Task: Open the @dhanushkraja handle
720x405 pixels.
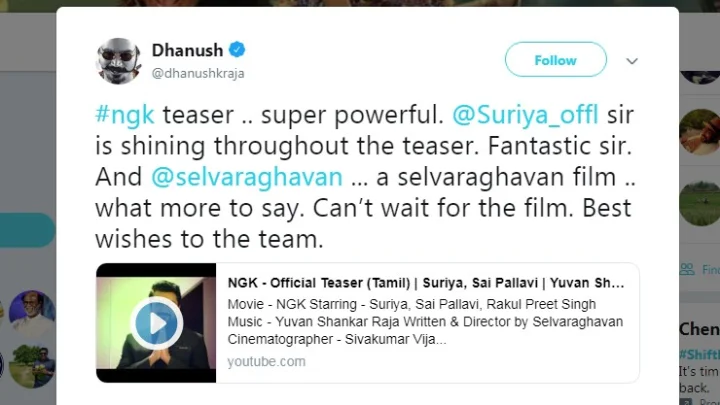Action: (198, 73)
